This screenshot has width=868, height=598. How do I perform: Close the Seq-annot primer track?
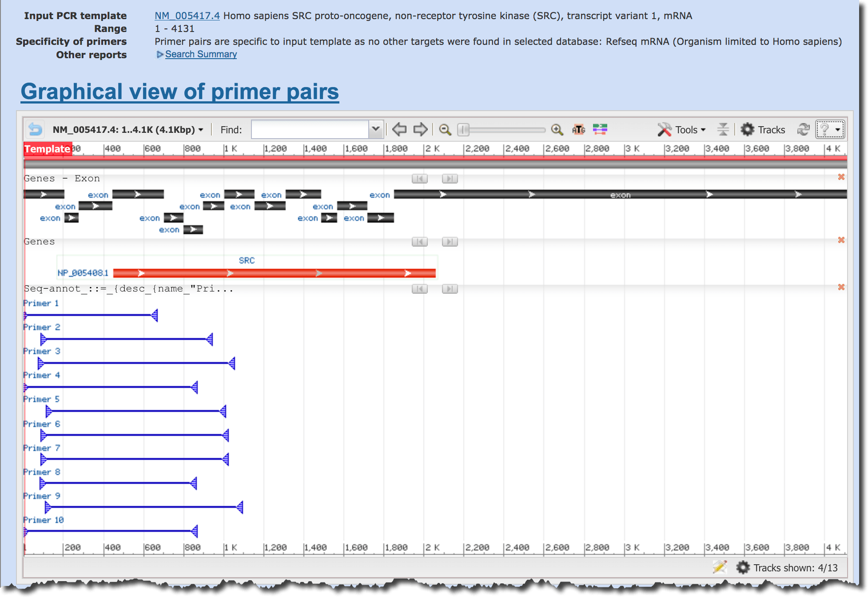tap(841, 287)
